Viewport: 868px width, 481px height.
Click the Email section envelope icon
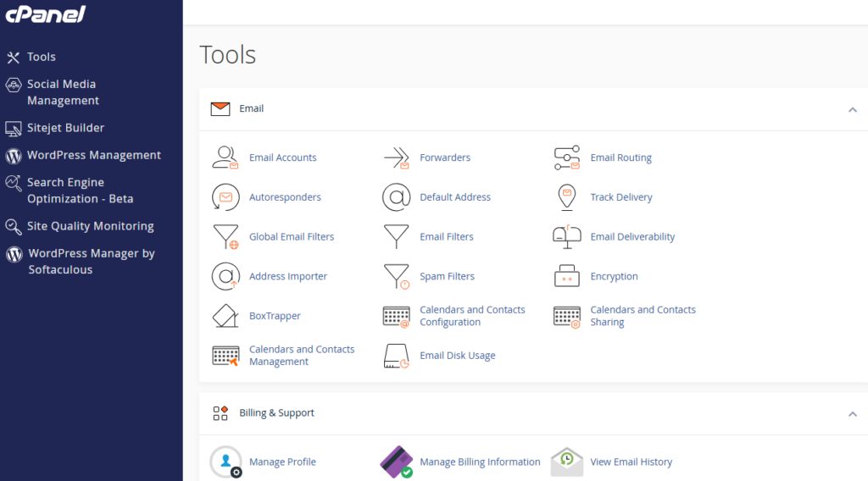(x=220, y=109)
